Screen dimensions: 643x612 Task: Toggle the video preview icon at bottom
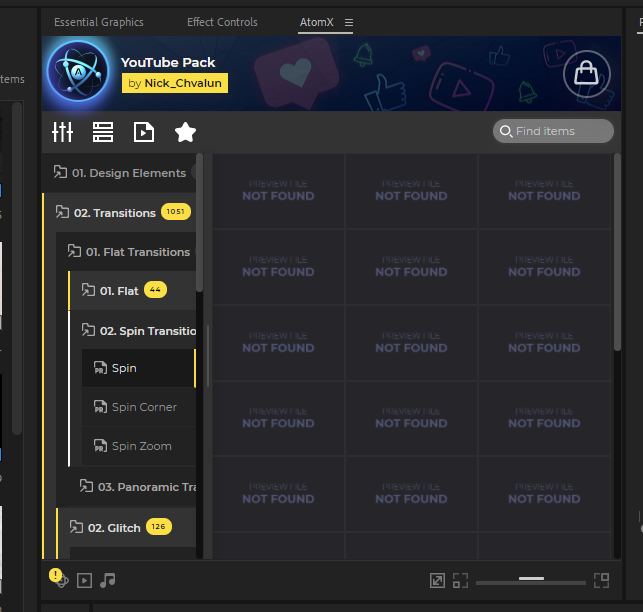coord(85,580)
